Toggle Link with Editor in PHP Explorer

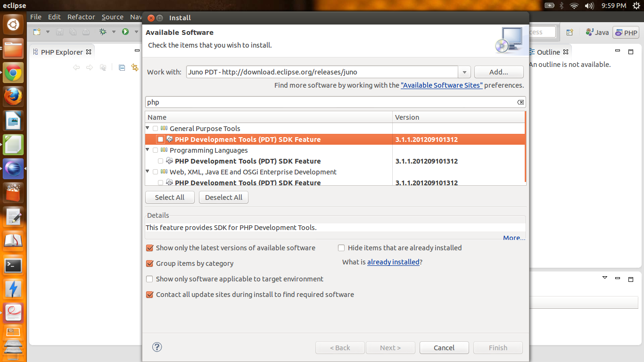tap(135, 67)
